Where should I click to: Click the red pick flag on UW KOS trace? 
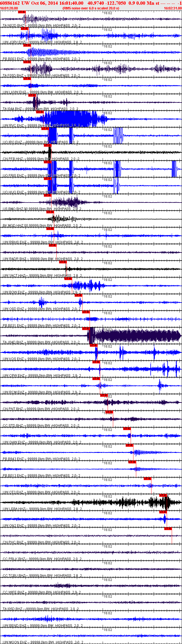94,345
